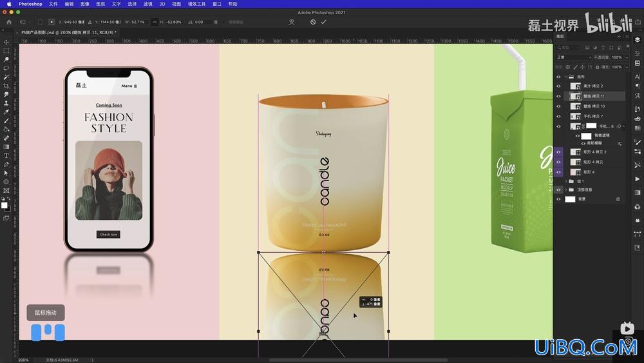Expand the 组 1 layer group
The width and height of the screenshot is (644, 363).
coord(566,181)
